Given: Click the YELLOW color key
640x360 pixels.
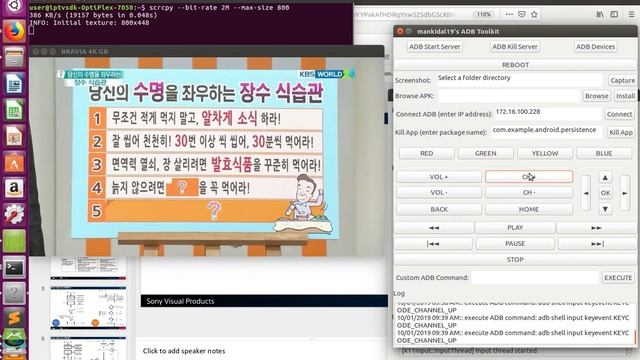Looking at the screenshot, I should pos(544,153).
